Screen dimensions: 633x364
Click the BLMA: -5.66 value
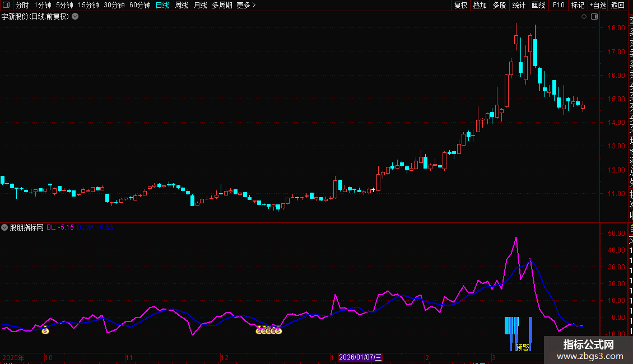[x=95, y=227]
